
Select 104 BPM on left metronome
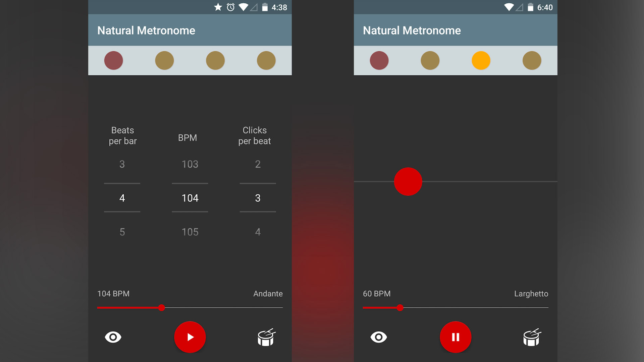[190, 198]
